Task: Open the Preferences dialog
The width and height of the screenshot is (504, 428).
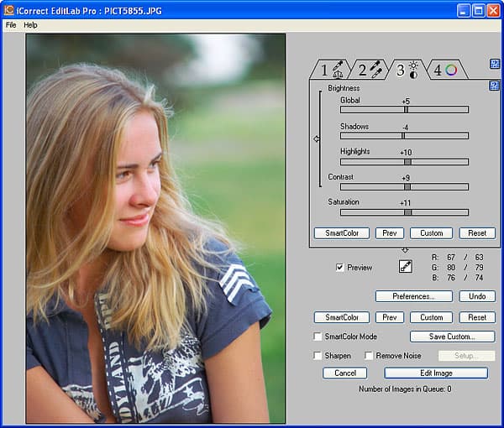Action: click(414, 296)
